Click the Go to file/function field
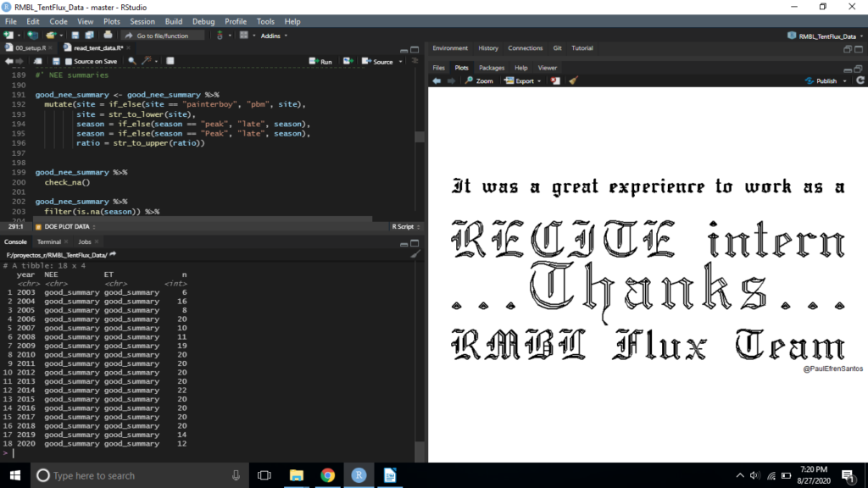Screen dimensions: 868x488 (x=163, y=36)
